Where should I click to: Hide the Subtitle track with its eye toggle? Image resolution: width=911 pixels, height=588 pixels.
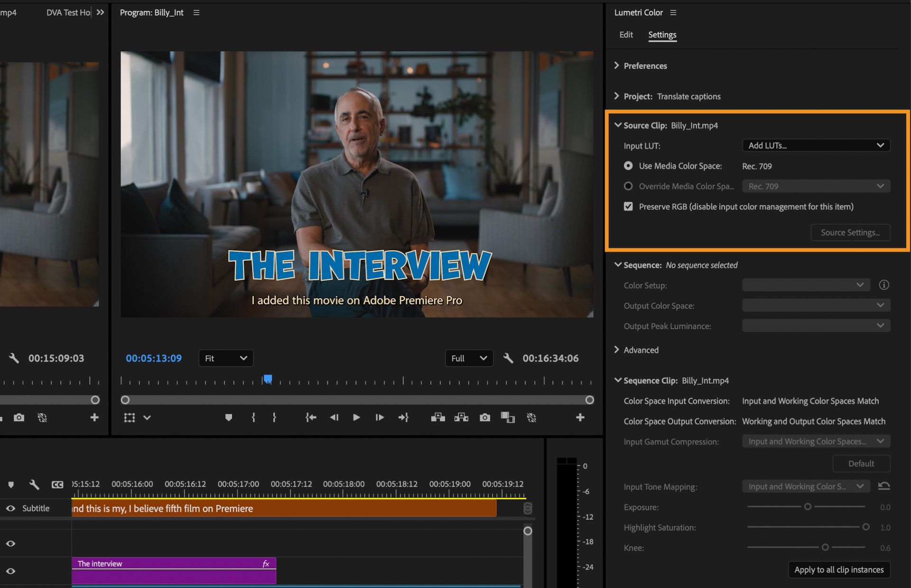[x=10, y=508]
